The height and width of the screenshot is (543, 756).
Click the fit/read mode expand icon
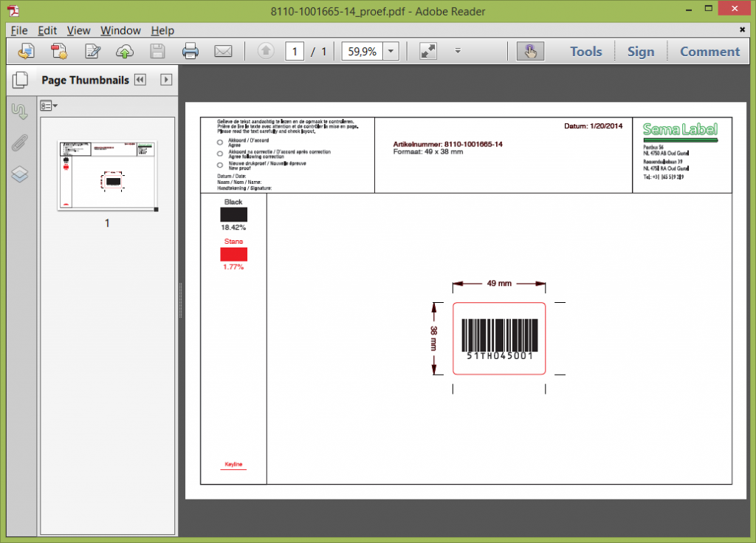point(428,51)
